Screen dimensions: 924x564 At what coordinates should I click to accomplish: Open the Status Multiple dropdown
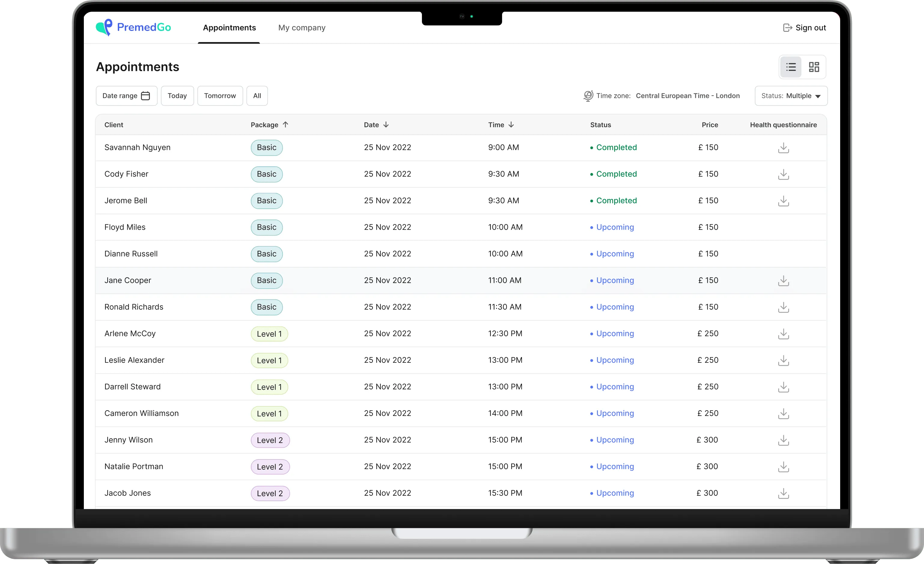pos(791,96)
